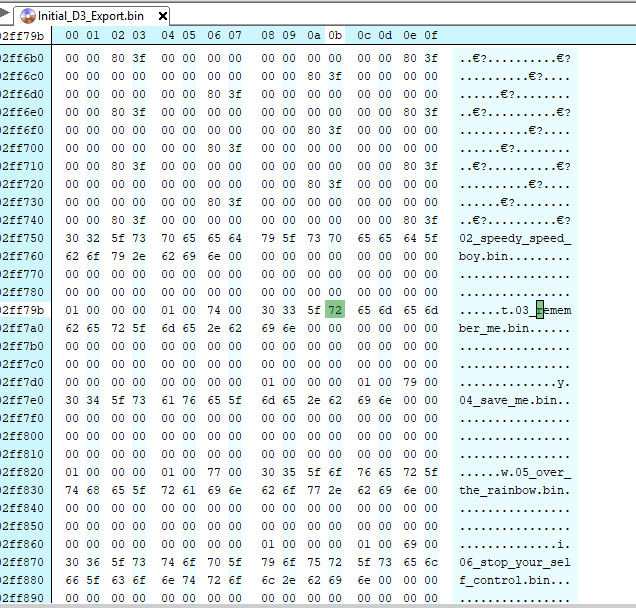This screenshot has width=636, height=608.
Task: Select offset row 2ff820
Action: point(23,472)
